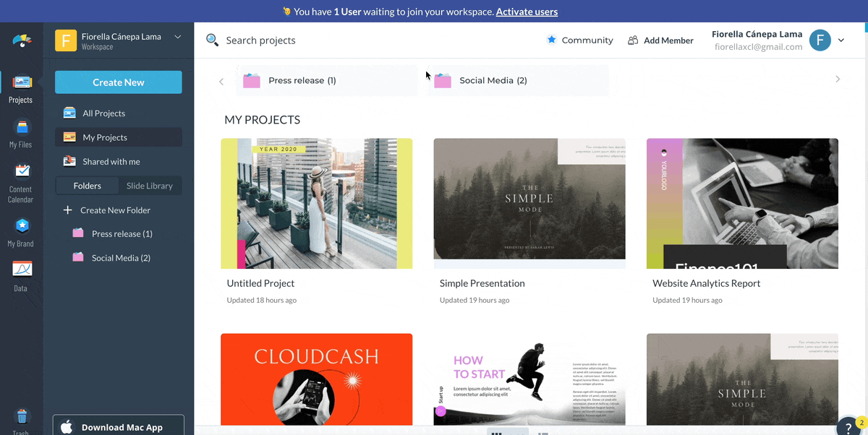868x435 pixels.
Task: Open the Website Analytics Report thumbnail
Action: point(742,204)
